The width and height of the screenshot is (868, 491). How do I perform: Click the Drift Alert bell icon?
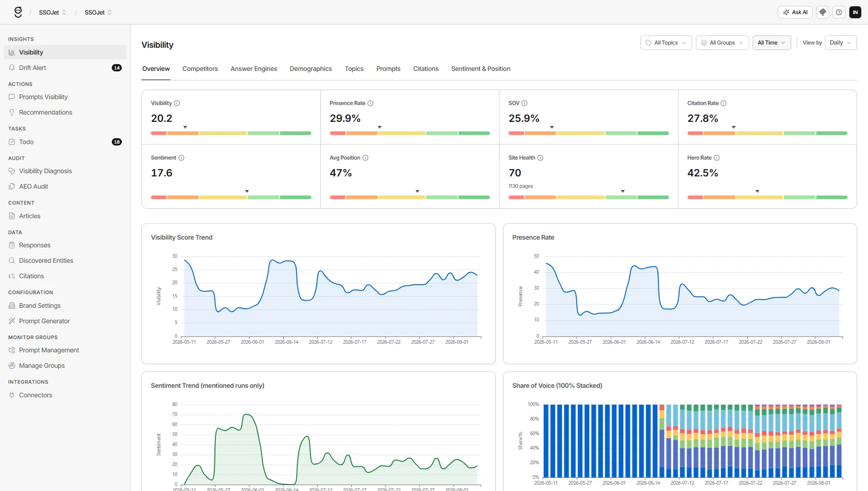[12, 68]
